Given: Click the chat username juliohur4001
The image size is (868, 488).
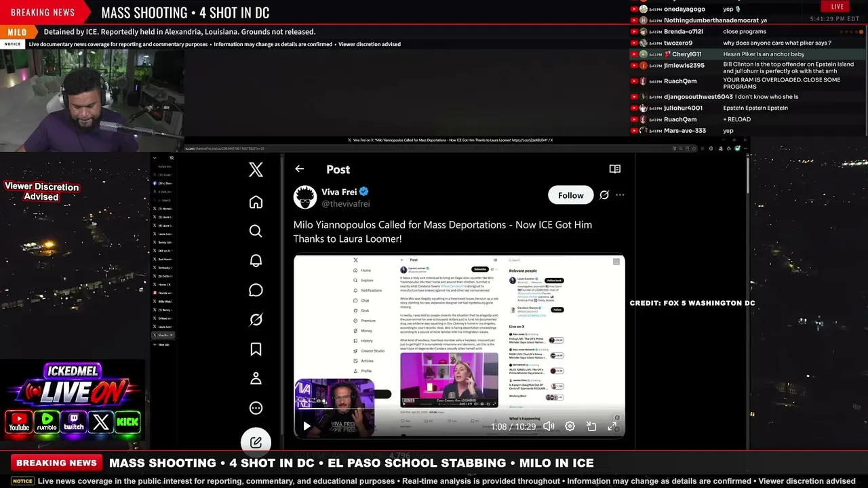Looking at the screenshot, I should click(x=683, y=108).
